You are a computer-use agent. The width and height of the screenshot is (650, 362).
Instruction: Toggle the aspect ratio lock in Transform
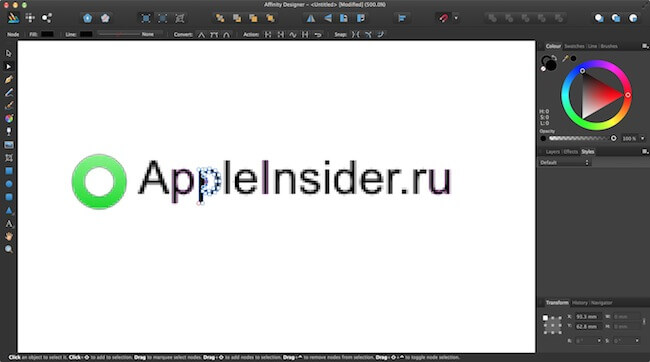pos(644,321)
